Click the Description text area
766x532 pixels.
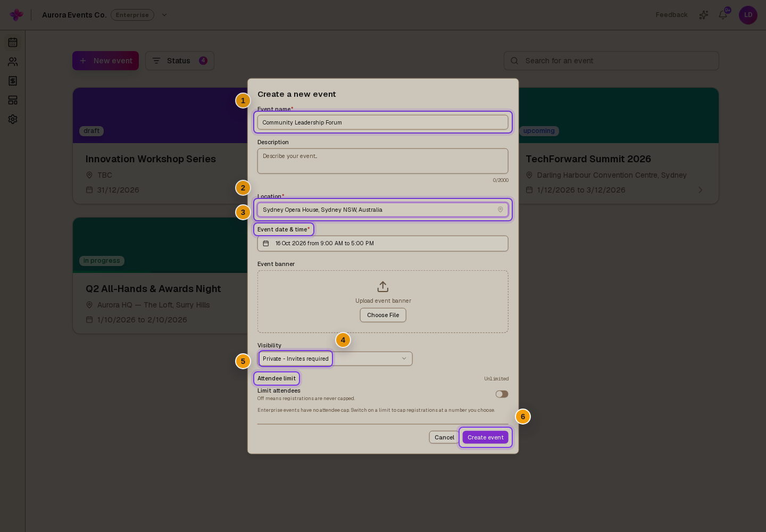[x=383, y=161]
